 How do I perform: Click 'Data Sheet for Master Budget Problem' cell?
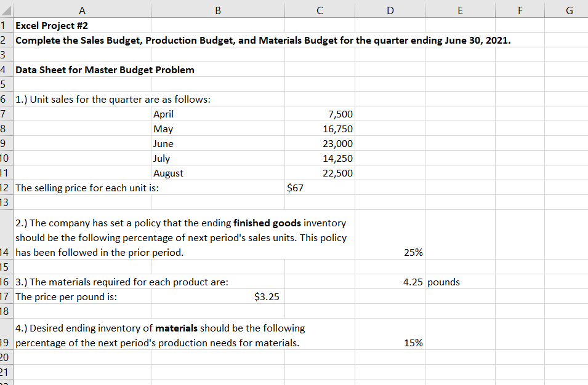(105, 69)
